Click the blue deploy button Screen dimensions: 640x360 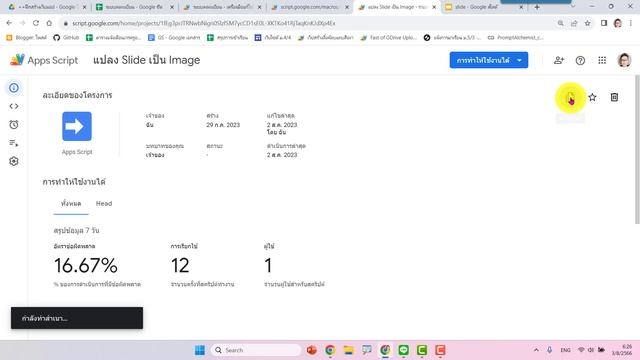click(x=489, y=60)
